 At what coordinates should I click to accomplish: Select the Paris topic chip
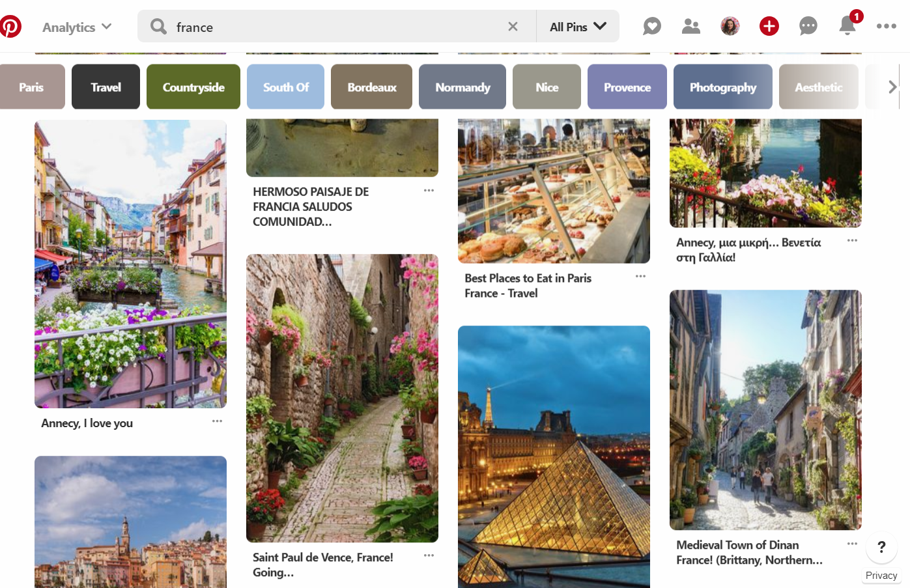[31, 87]
